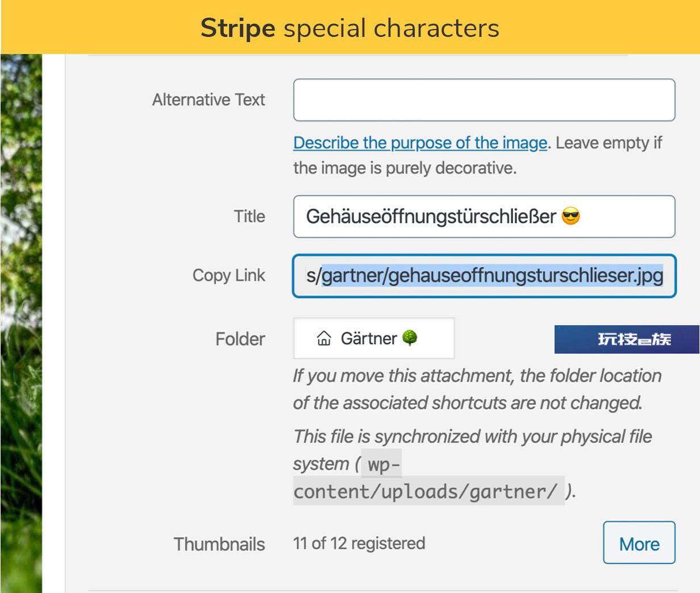Select the Copy Link URL field
This screenshot has height=593, width=700.
[x=484, y=276]
